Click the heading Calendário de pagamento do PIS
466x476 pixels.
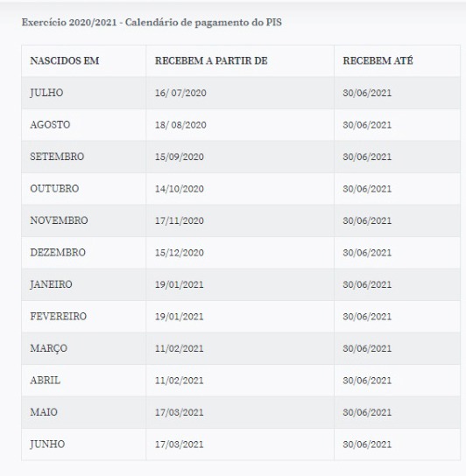(x=203, y=23)
